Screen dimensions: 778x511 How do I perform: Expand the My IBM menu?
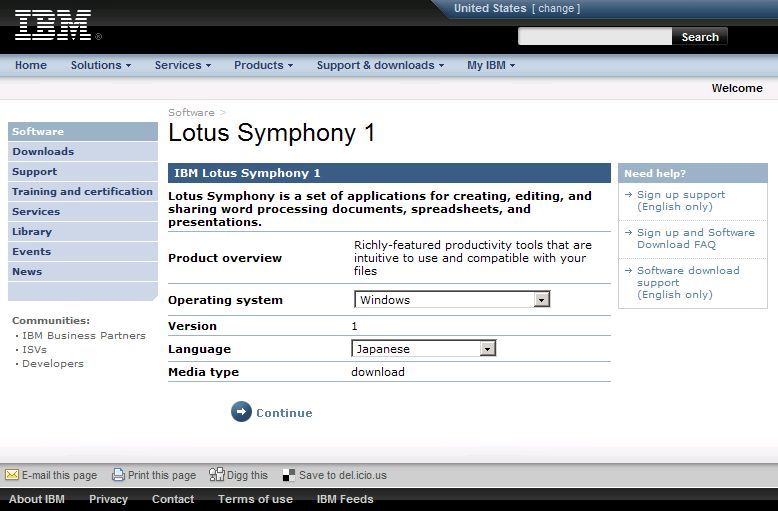tap(491, 65)
